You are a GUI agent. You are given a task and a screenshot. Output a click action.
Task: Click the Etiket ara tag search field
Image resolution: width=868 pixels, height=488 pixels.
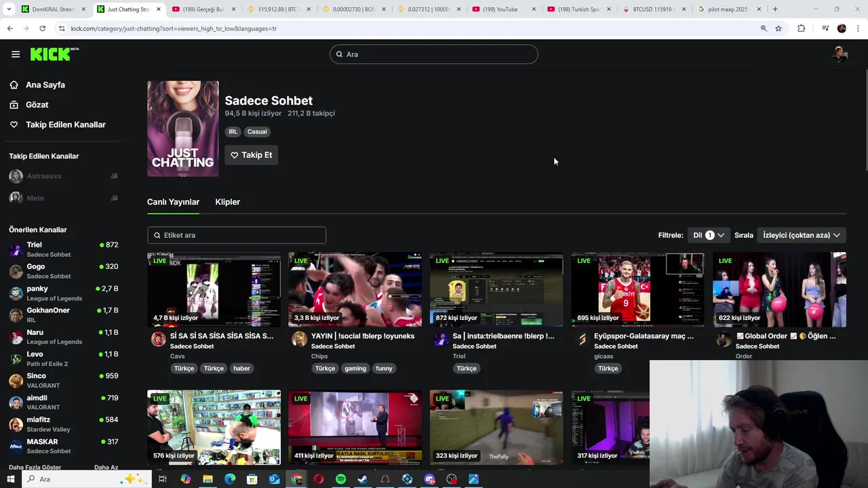237,235
